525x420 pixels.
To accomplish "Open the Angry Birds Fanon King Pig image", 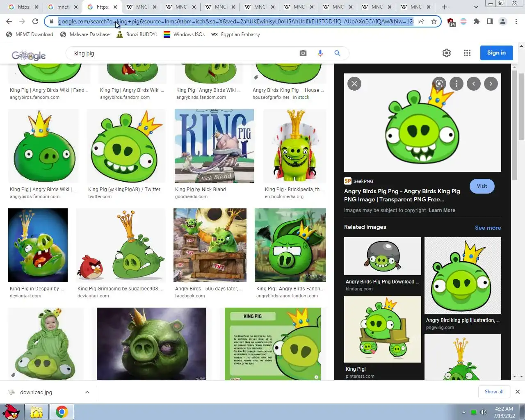I will click(290, 245).
